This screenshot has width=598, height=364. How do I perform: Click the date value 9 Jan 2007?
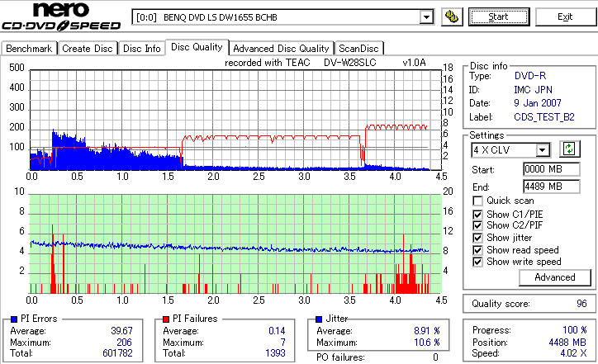[538, 103]
